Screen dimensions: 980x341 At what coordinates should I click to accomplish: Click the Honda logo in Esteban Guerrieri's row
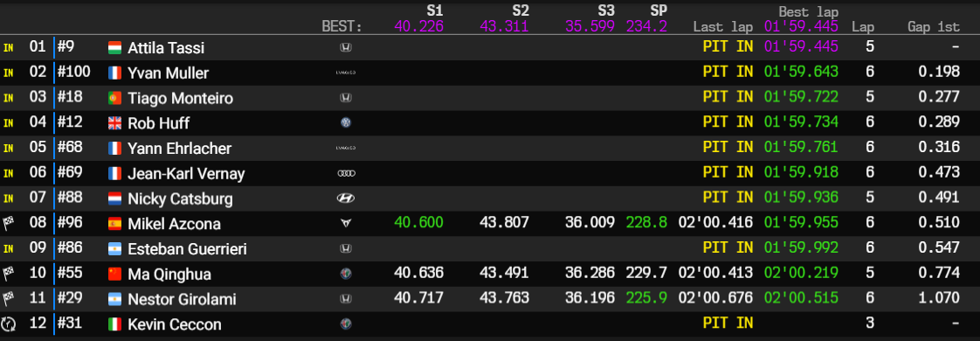(x=345, y=248)
